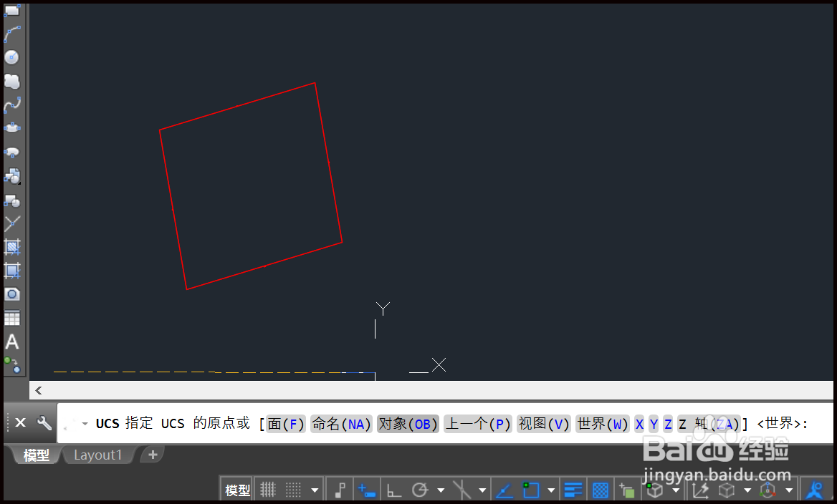Viewport: 837px width, 504px height.
Task: Choose the 对象(OB) command option
Action: 408,424
